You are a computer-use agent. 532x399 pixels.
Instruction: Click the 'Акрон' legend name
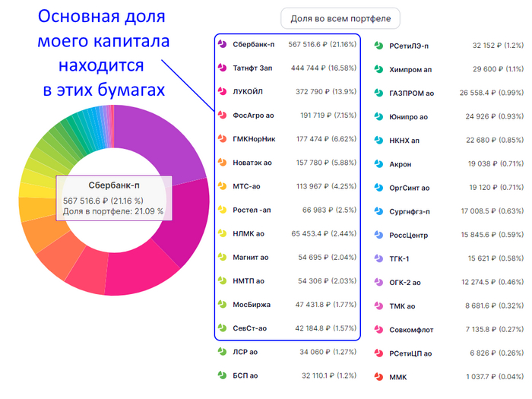point(401,164)
